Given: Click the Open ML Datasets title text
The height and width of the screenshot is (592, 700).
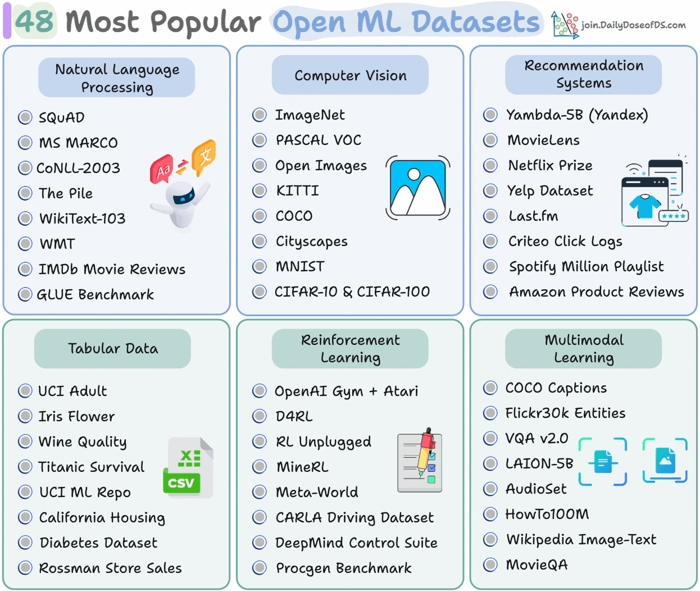Looking at the screenshot, I should tap(406, 22).
